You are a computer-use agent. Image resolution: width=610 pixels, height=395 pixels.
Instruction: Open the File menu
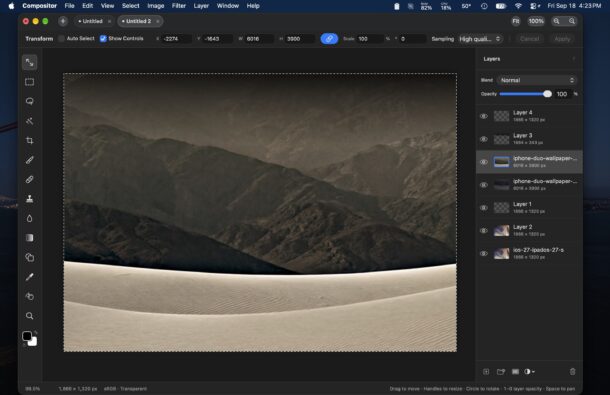coord(69,6)
